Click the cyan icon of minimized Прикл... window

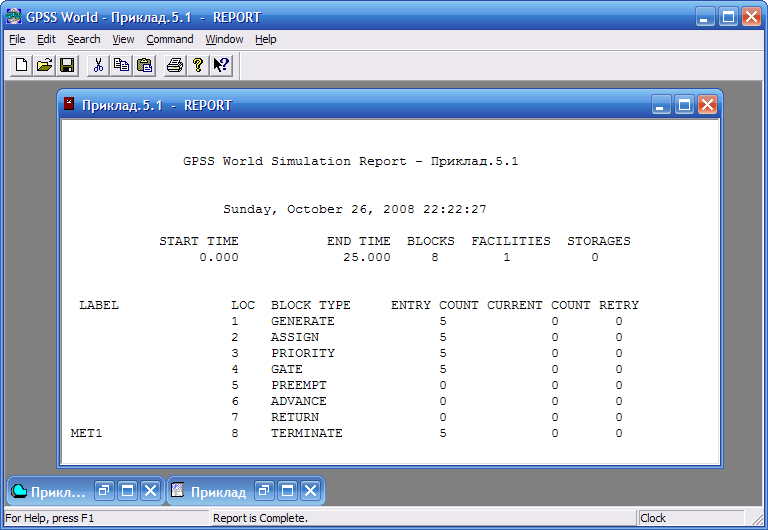coord(19,490)
